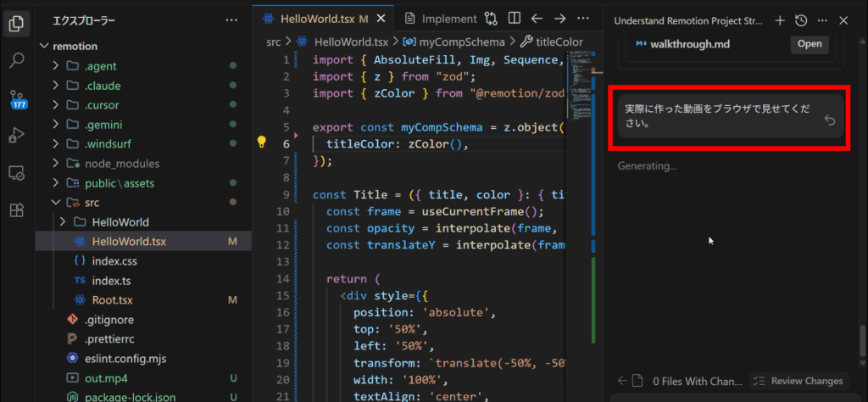Open the Remote Explorer icon
This screenshot has height=402, width=868.
[x=16, y=173]
